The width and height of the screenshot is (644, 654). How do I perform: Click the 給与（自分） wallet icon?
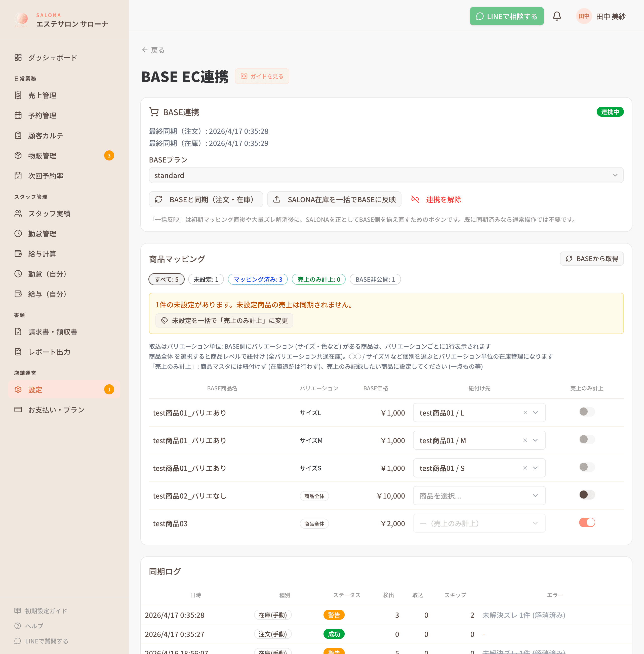click(x=18, y=294)
